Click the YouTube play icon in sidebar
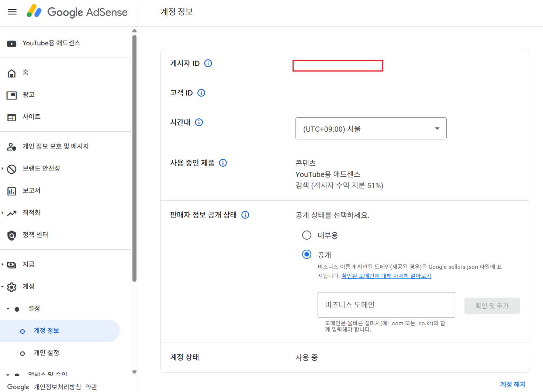This screenshot has width=543, height=392. point(11,44)
